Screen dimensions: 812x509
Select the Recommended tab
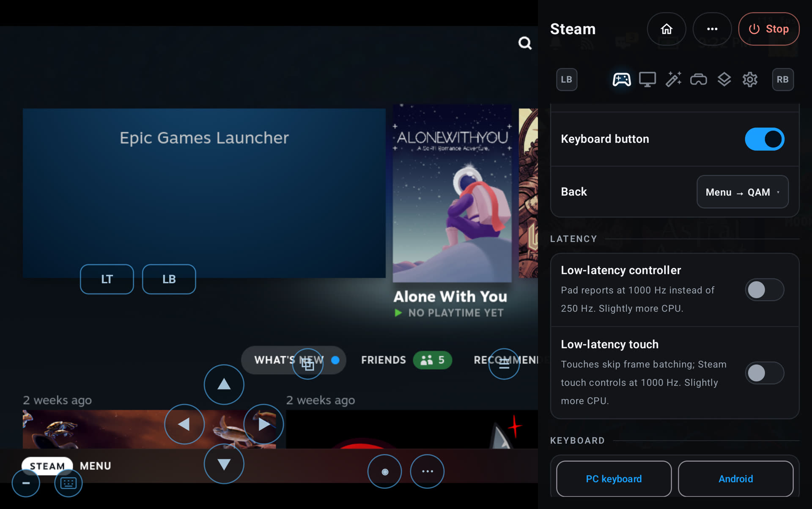pyautogui.click(x=505, y=360)
